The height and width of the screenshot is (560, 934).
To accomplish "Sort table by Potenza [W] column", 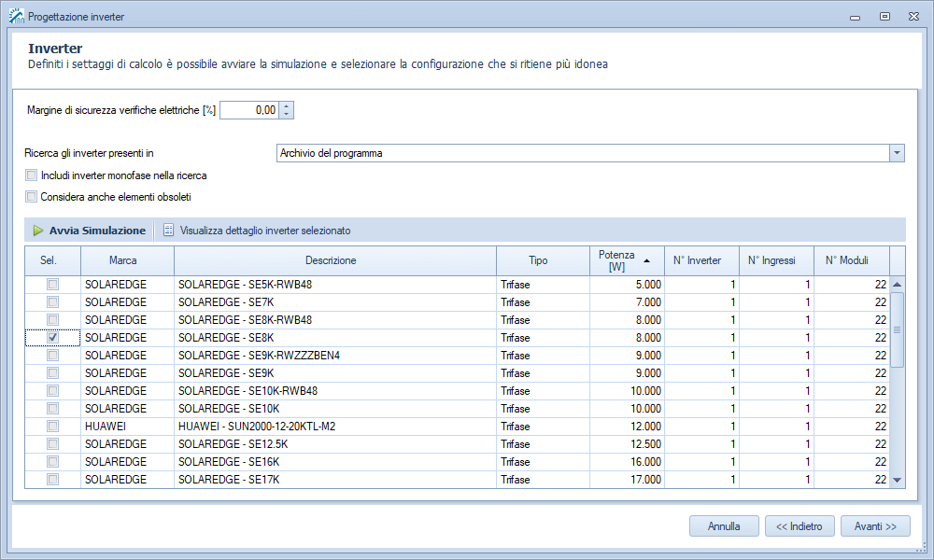I will (627, 260).
